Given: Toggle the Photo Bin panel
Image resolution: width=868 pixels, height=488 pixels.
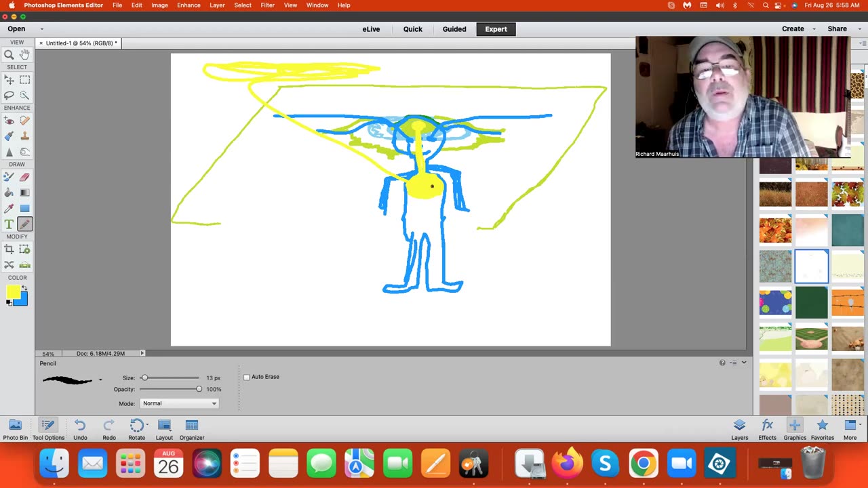Looking at the screenshot, I should click(x=15, y=429).
